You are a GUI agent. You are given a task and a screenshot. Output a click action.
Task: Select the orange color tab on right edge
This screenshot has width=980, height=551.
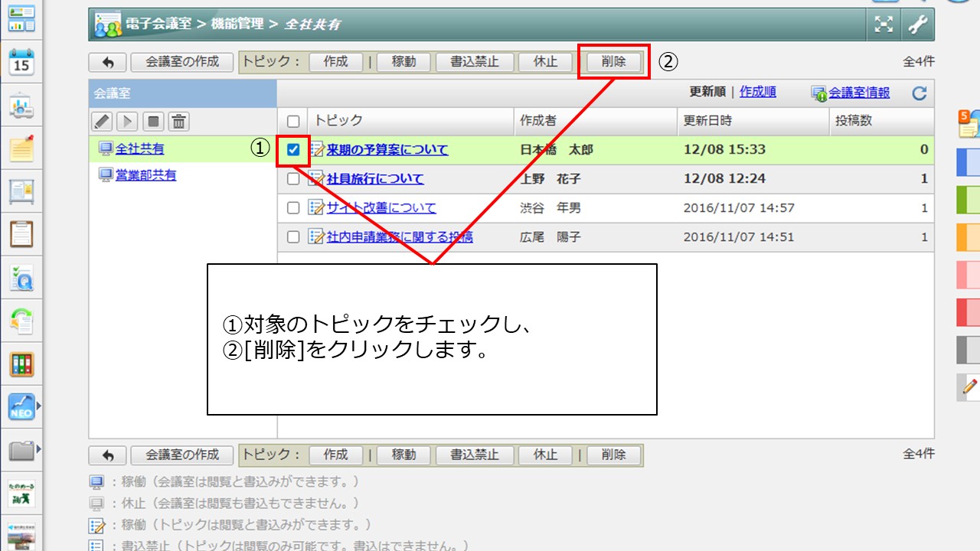click(x=969, y=238)
